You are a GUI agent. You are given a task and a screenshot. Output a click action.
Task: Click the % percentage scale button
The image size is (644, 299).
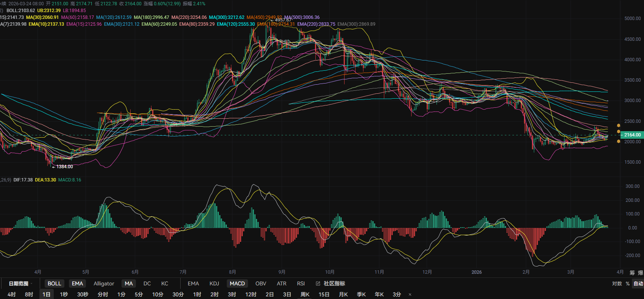[628, 284]
